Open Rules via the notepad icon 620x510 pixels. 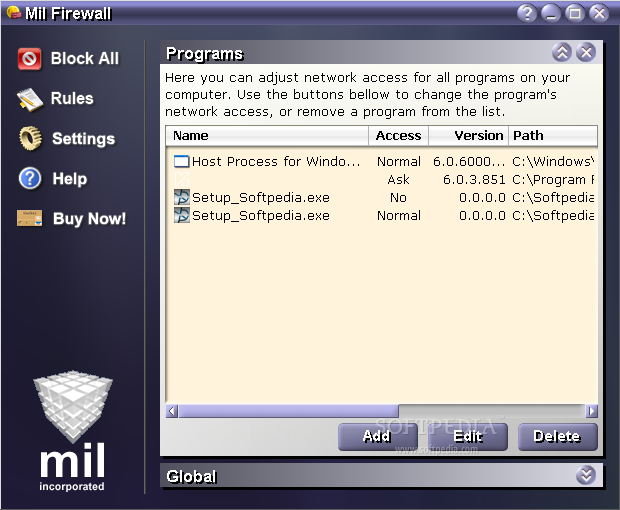pyautogui.click(x=30, y=99)
